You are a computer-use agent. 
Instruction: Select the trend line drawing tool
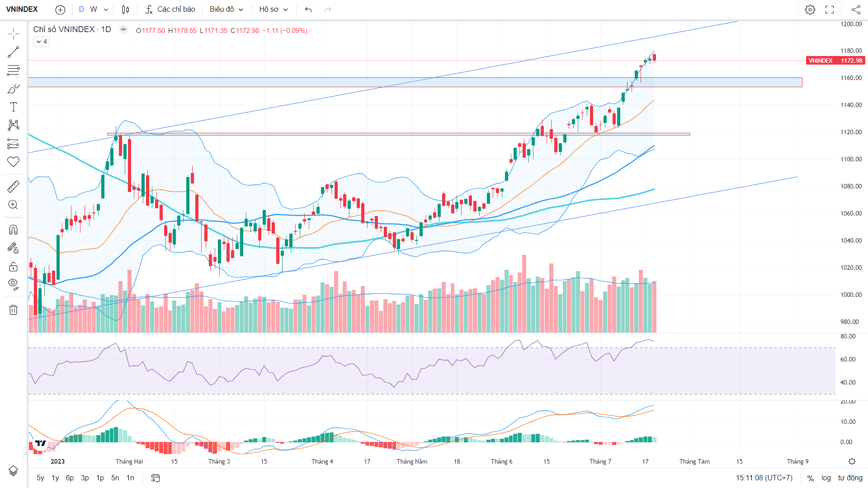point(13,52)
